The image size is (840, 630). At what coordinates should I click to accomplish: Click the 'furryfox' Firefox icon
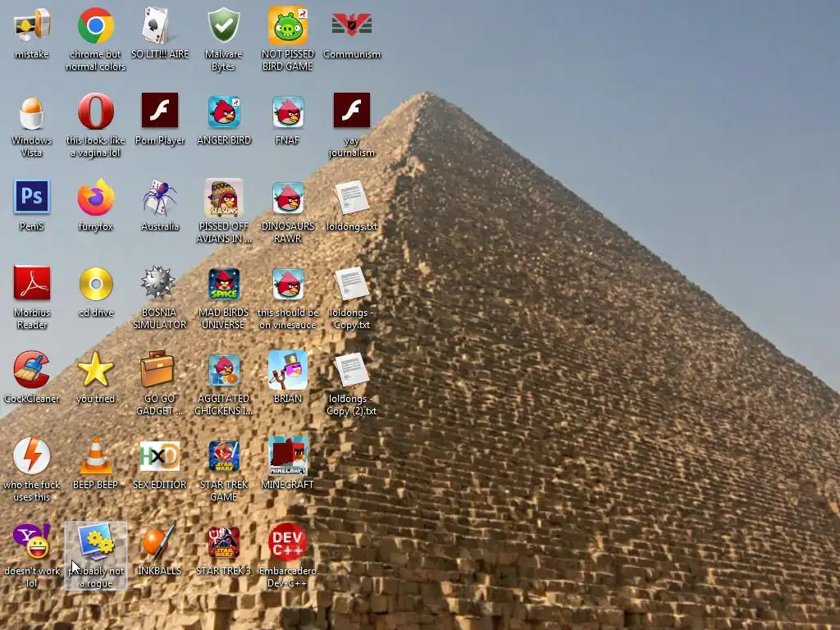pyautogui.click(x=95, y=197)
